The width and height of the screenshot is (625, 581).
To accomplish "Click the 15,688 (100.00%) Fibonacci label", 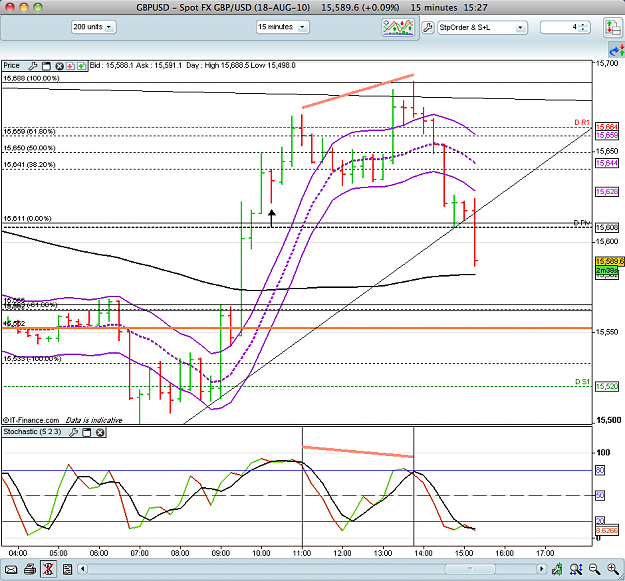I will coord(31,79).
